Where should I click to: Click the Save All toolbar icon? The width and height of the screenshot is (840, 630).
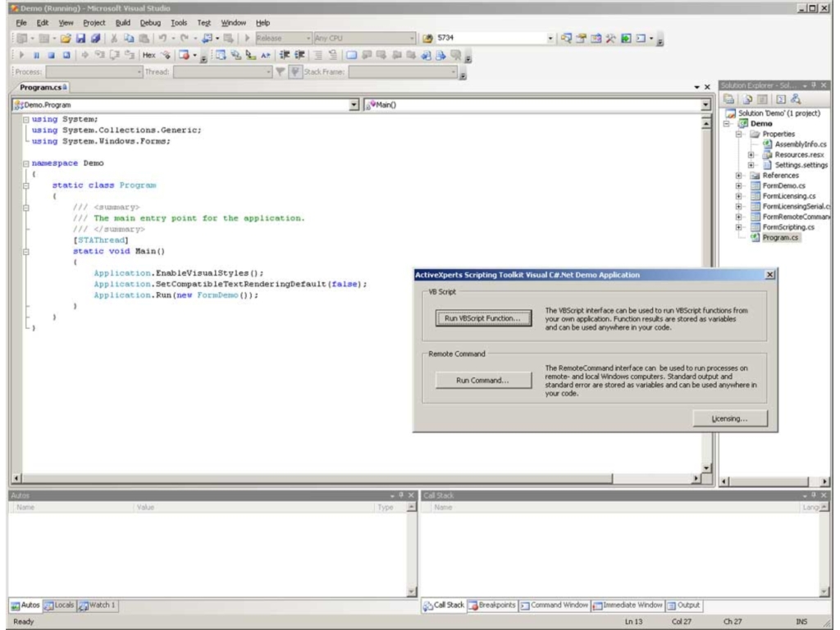coord(95,38)
